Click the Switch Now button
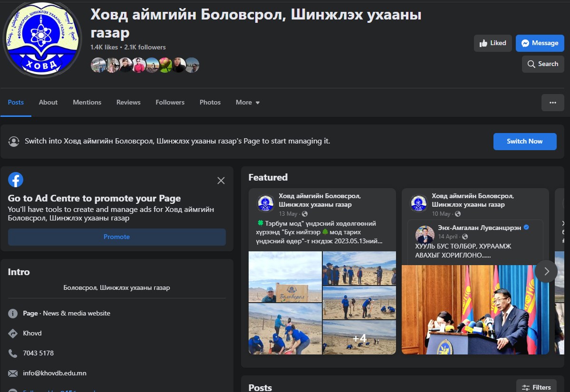Image resolution: width=570 pixels, height=392 pixels. click(525, 141)
